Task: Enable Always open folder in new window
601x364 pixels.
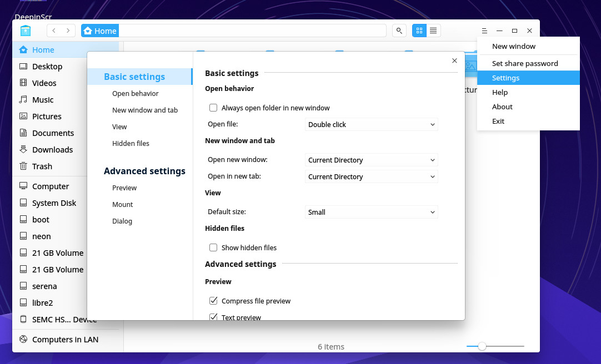Action: point(213,108)
